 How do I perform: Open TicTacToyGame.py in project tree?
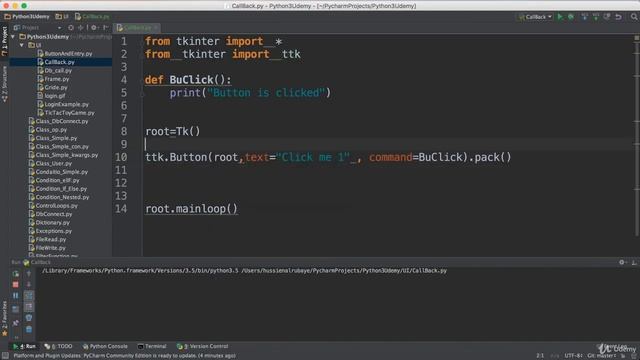[66, 113]
